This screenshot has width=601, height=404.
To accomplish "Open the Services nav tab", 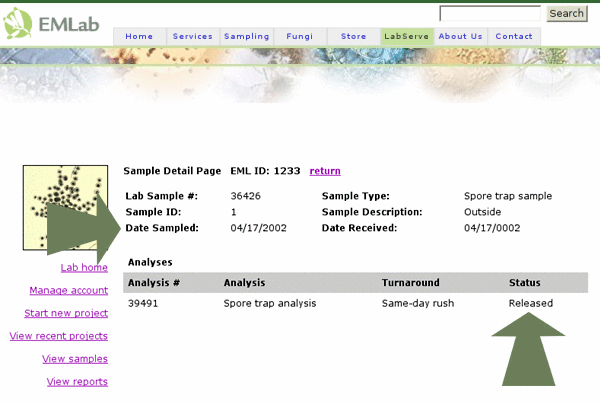I will [193, 36].
